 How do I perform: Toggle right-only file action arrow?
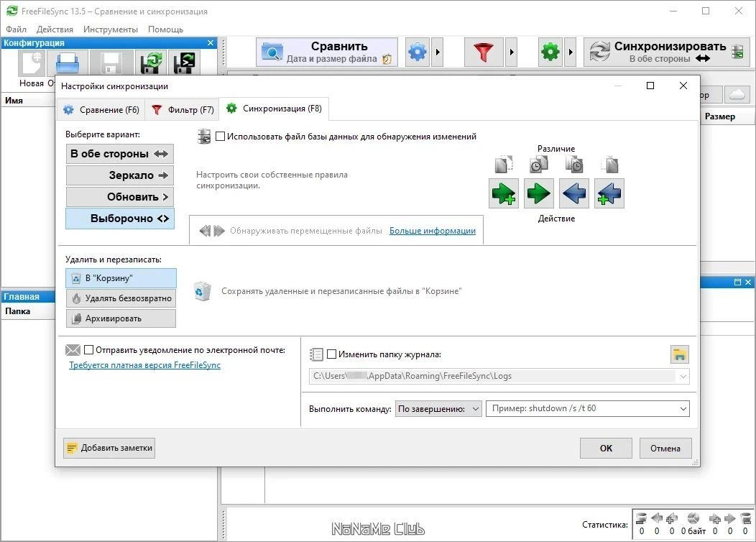[x=609, y=193]
